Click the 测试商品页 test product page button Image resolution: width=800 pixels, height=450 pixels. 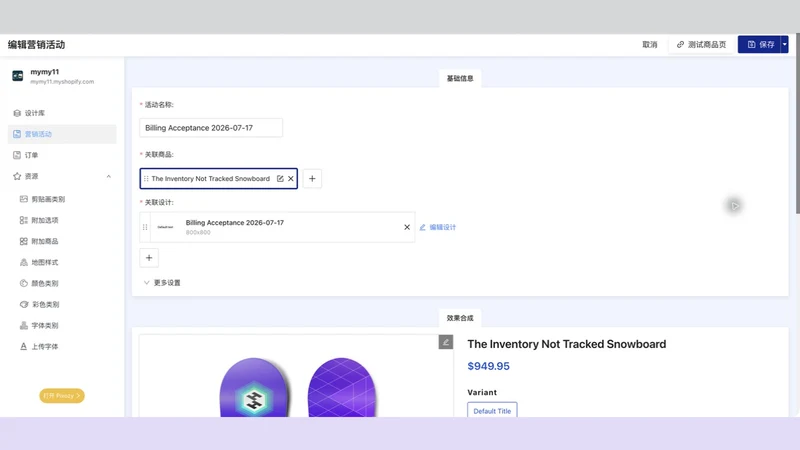[701, 44]
